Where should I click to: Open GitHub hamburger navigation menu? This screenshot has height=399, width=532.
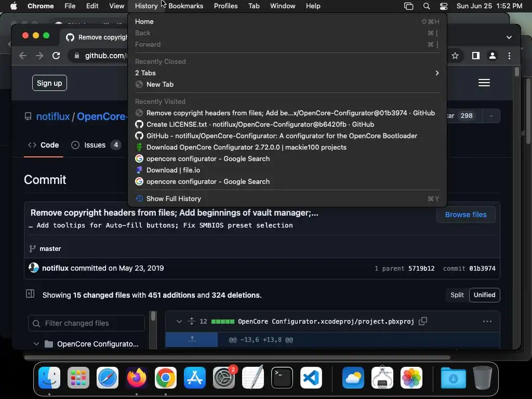(x=484, y=83)
